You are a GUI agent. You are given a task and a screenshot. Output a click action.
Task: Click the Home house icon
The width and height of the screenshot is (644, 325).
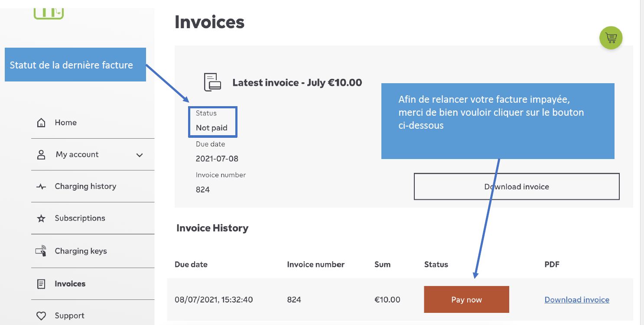tap(41, 123)
